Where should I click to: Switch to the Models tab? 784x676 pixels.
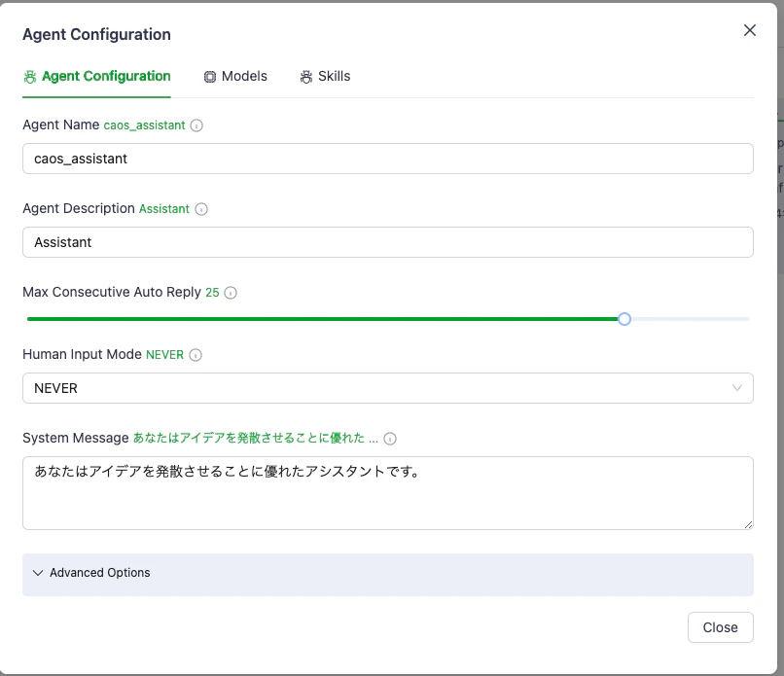(x=235, y=77)
